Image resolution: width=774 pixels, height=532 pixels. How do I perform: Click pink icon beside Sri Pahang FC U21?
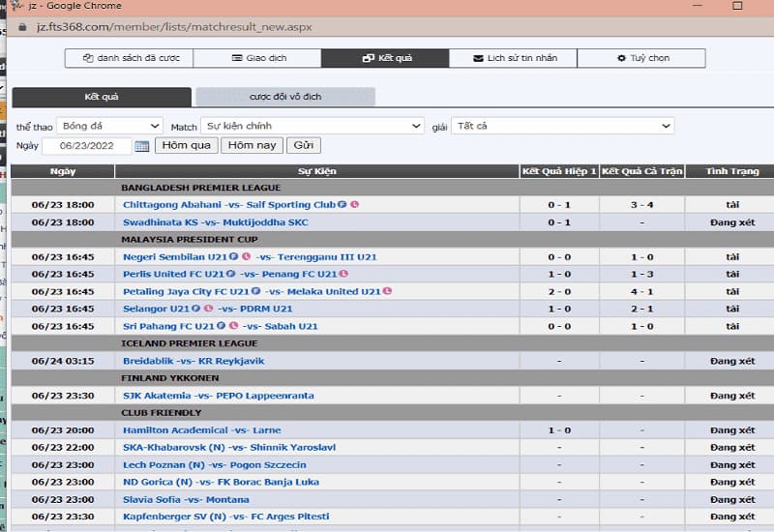click(x=234, y=326)
